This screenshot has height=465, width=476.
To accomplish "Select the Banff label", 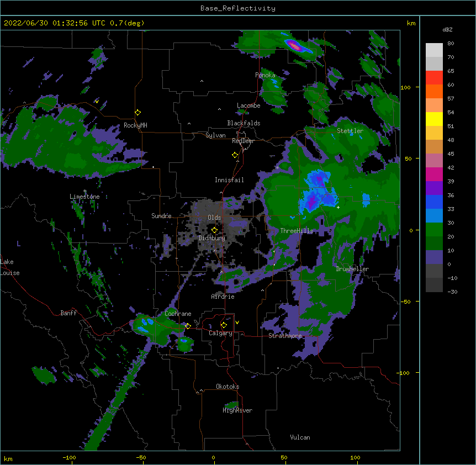I will click(x=68, y=313).
